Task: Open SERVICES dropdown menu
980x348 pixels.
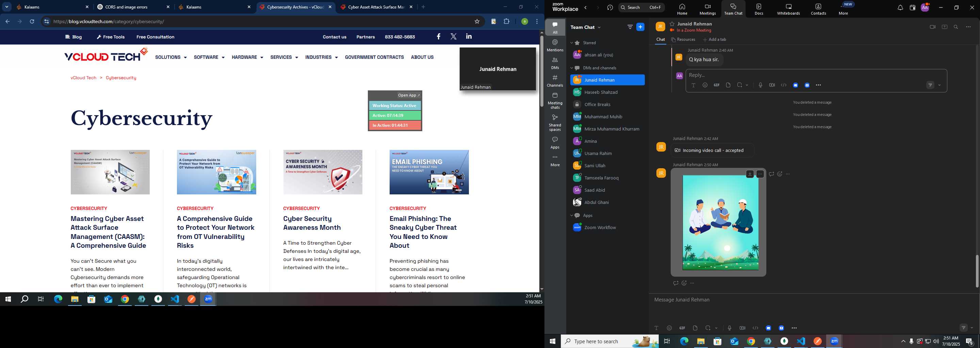Action: pos(284,57)
